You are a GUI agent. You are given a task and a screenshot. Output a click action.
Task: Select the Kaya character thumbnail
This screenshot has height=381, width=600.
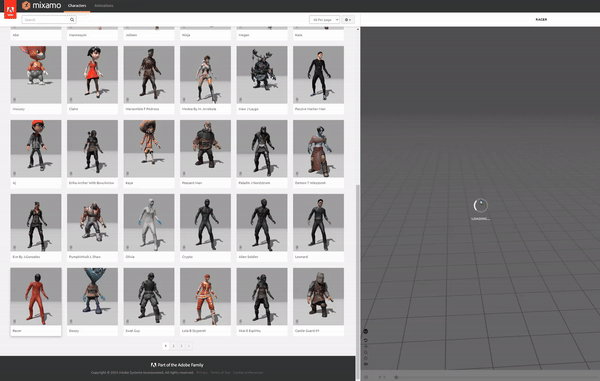coord(149,149)
